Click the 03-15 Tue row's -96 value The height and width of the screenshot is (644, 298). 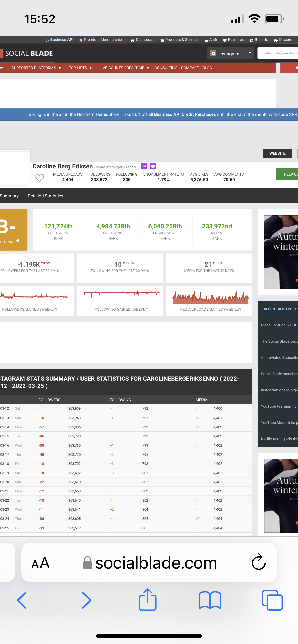tap(41, 436)
